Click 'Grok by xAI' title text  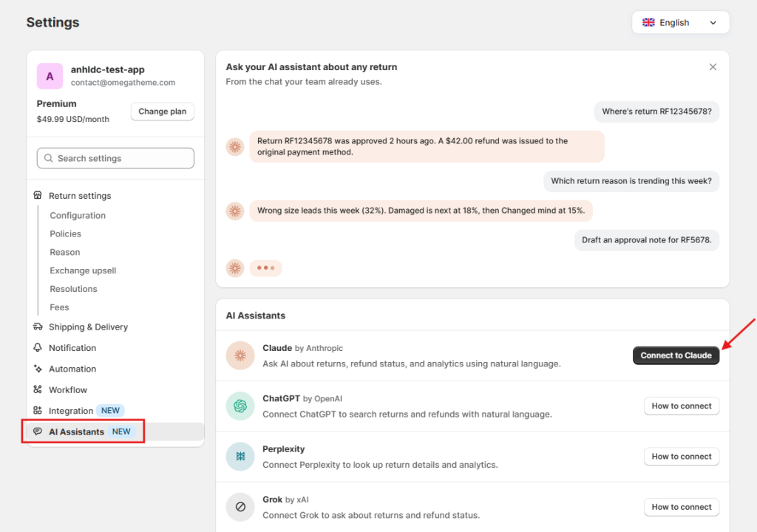point(285,499)
